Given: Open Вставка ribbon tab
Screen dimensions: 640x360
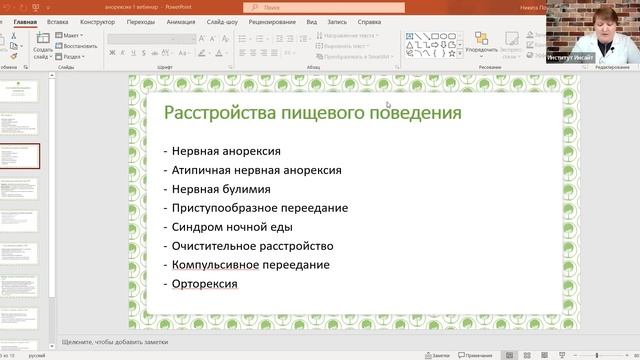Looking at the screenshot, I should click(x=57, y=22).
